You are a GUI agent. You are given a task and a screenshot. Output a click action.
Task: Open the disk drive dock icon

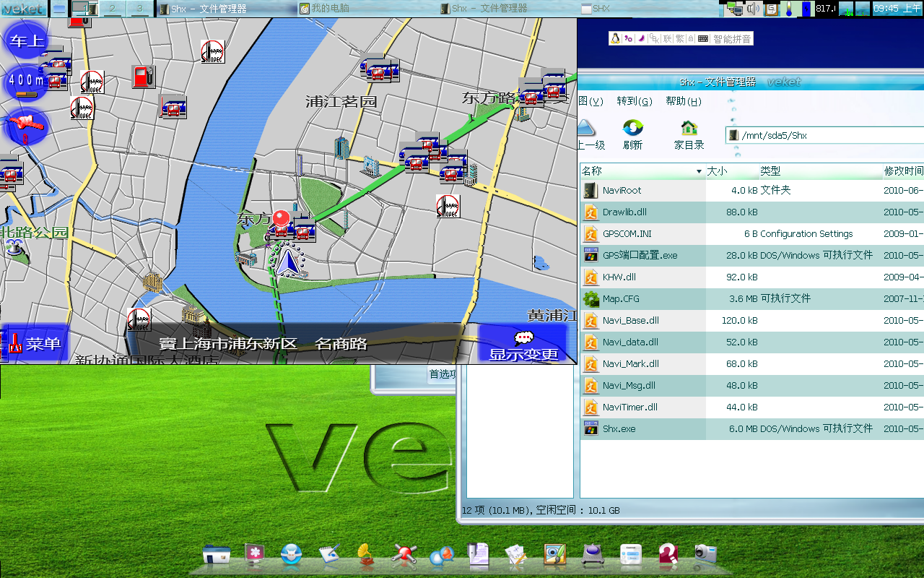coord(593,554)
